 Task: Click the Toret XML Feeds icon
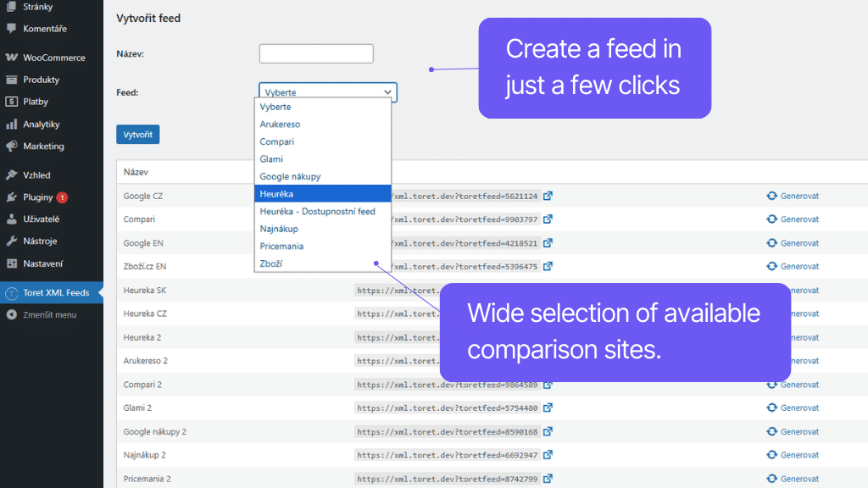tap(12, 292)
